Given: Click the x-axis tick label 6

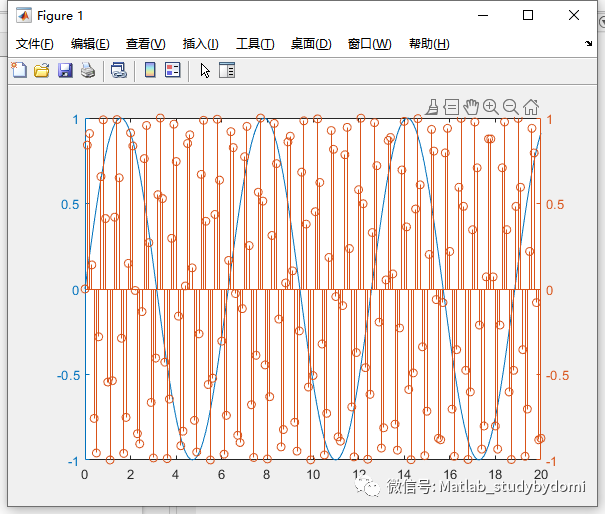Looking at the screenshot, I should pyautogui.click(x=221, y=474).
